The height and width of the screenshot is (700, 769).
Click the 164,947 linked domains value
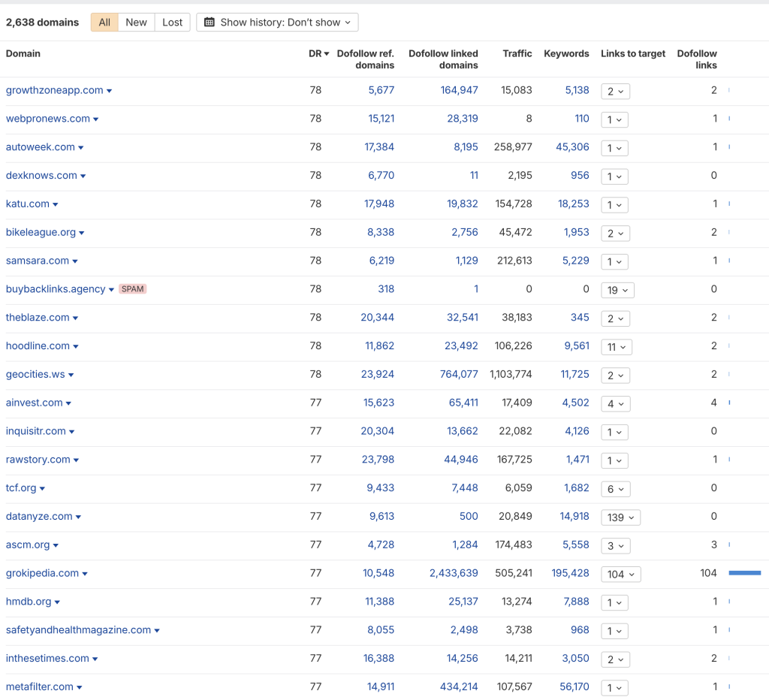tap(459, 90)
